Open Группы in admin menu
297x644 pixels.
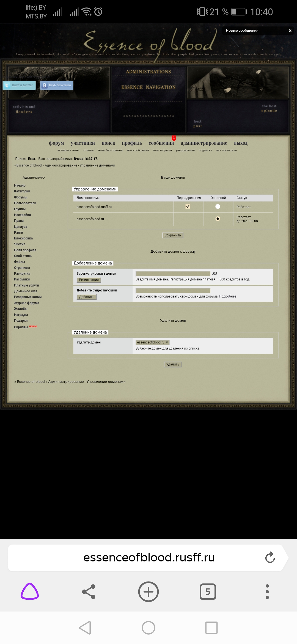(20, 209)
